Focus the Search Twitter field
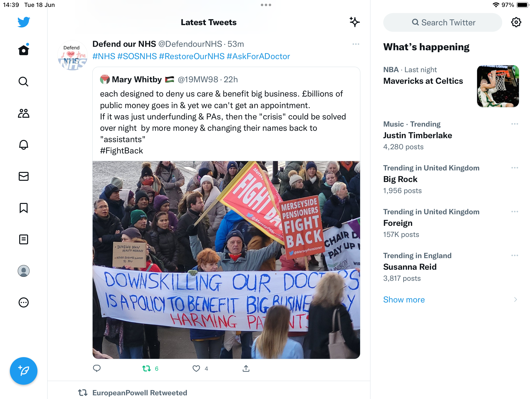This screenshot has height=399, width=532. (x=443, y=22)
